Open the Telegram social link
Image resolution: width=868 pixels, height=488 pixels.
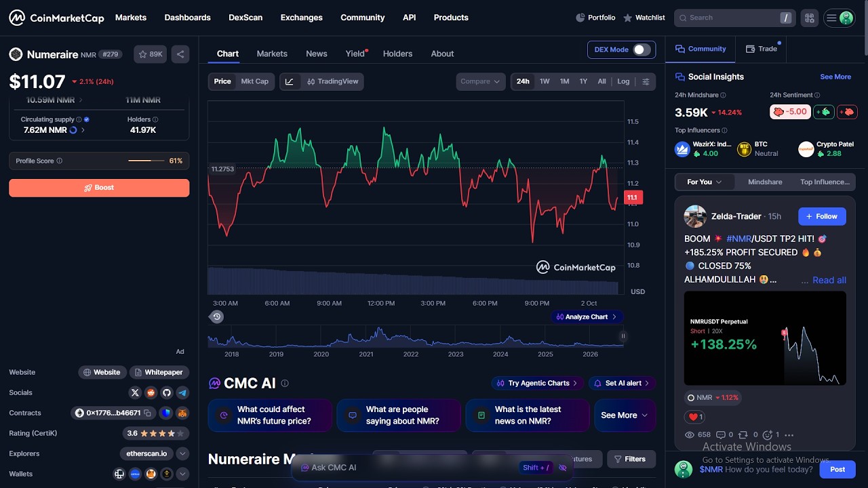(x=182, y=392)
